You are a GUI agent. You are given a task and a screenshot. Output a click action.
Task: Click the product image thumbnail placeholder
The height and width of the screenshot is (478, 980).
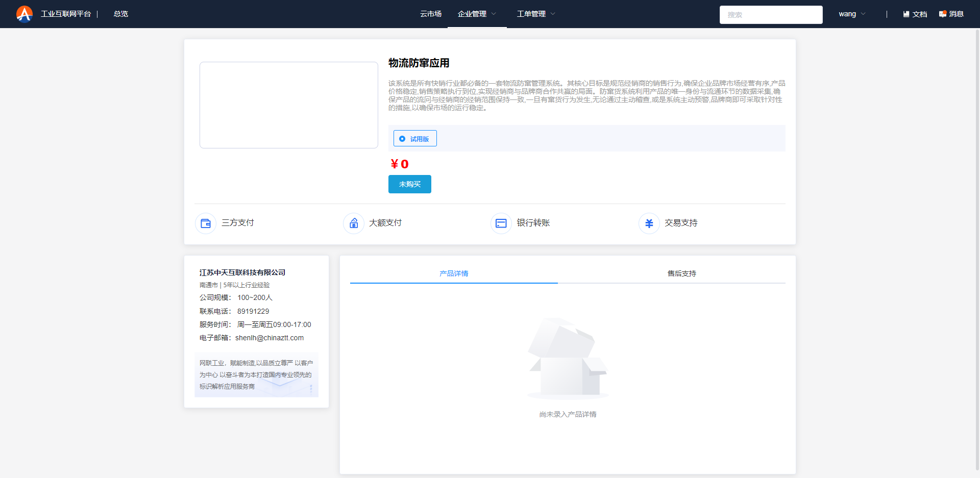(x=289, y=105)
